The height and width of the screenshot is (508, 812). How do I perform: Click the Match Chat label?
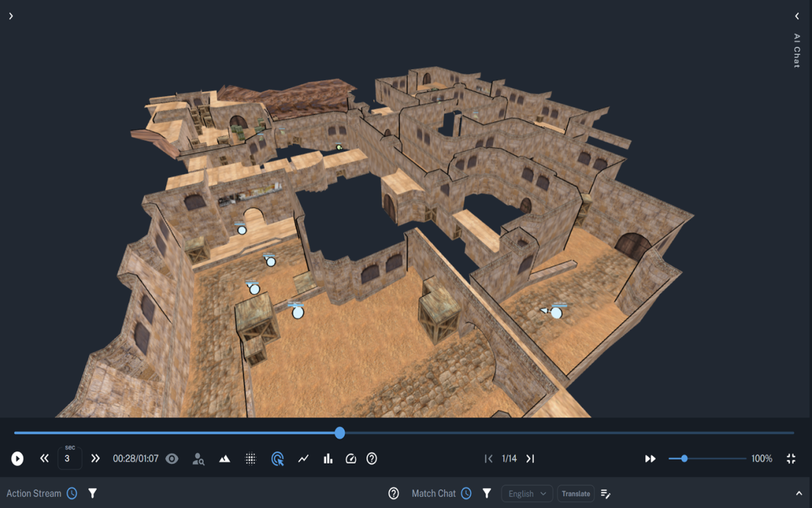(x=434, y=493)
